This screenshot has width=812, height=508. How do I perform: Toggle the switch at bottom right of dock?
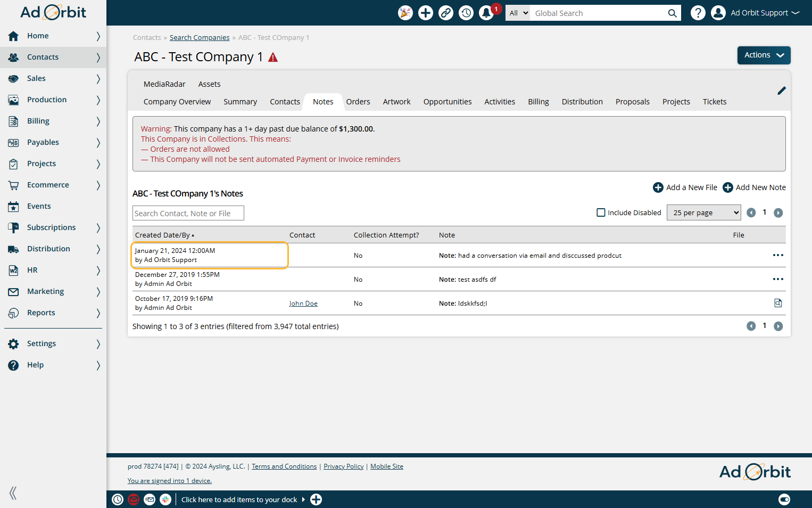pyautogui.click(x=784, y=499)
